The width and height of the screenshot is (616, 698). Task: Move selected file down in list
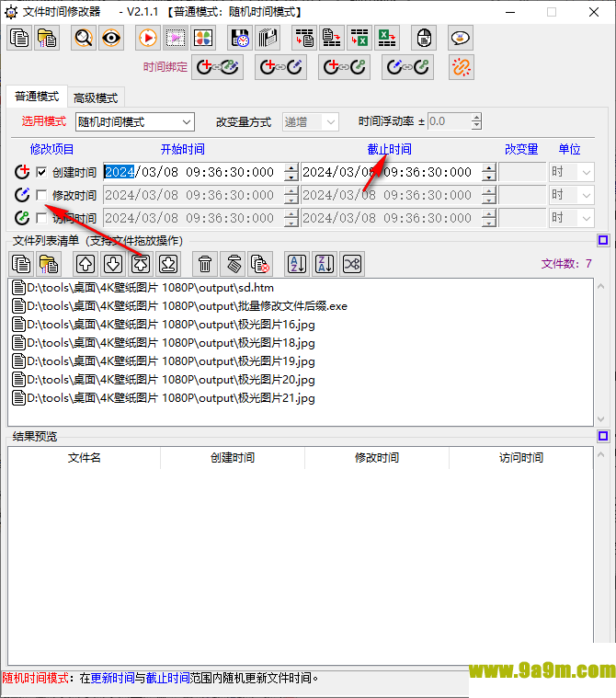(113, 264)
